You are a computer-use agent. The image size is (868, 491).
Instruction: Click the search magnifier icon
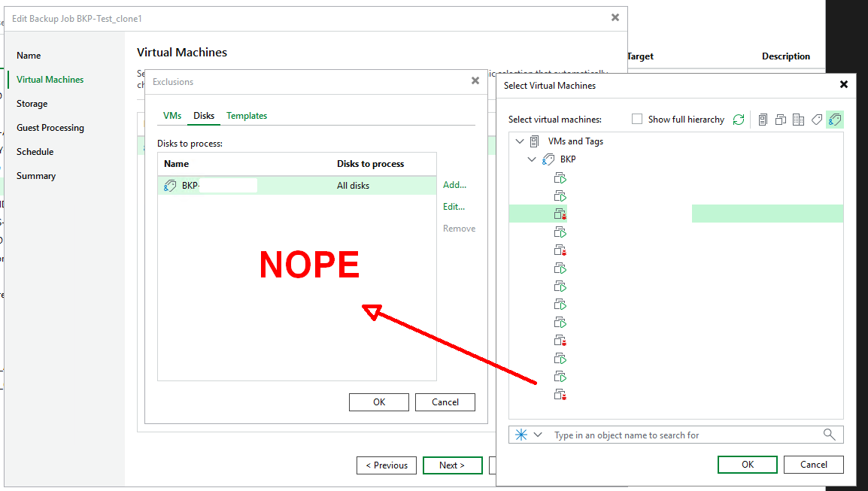pos(829,435)
